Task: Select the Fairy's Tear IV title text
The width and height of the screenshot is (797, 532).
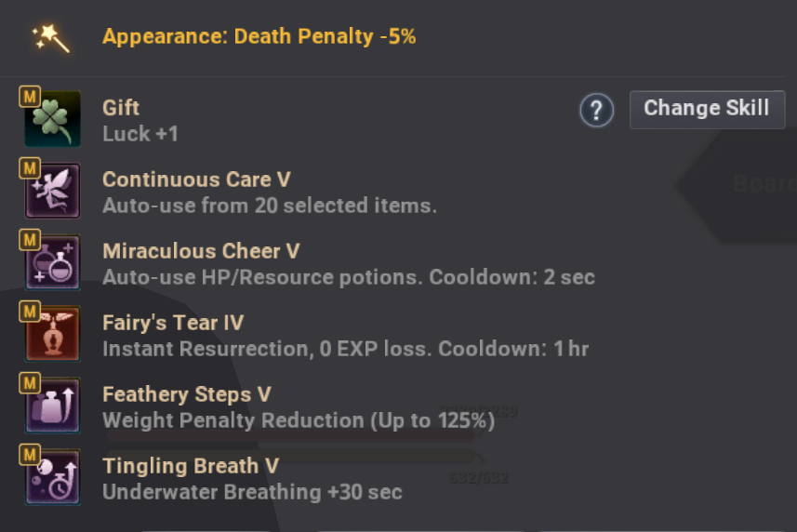Action: click(x=173, y=323)
